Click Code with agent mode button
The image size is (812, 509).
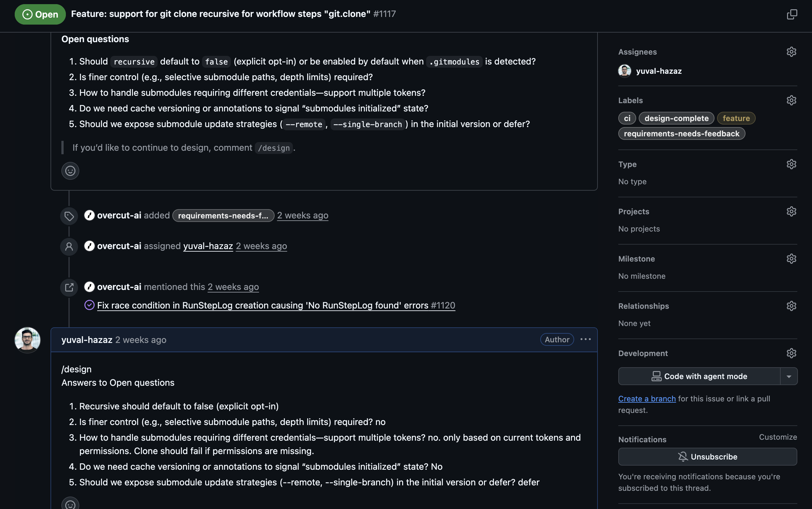[699, 376]
